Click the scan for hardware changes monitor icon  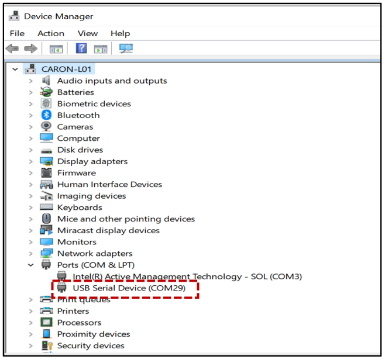point(126,49)
